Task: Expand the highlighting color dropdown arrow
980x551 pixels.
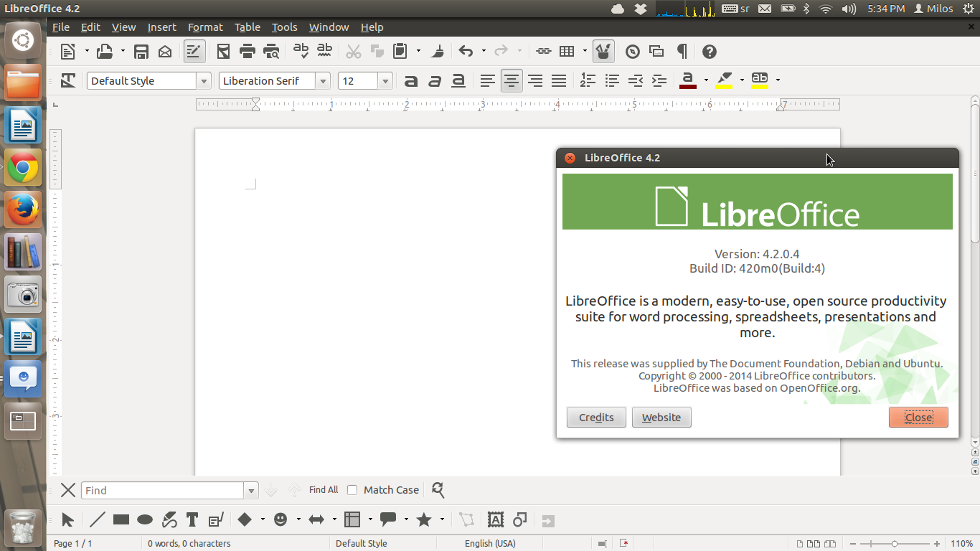Action: (742, 80)
